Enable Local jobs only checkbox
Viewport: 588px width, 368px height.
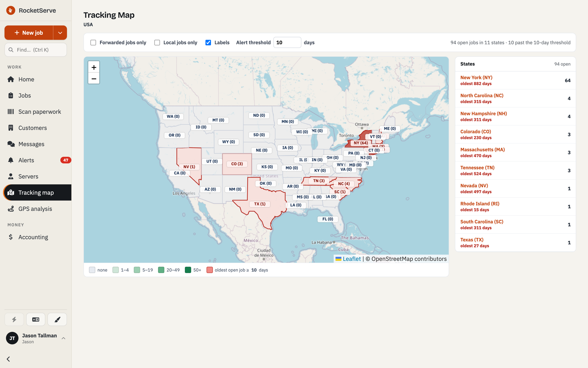157,43
